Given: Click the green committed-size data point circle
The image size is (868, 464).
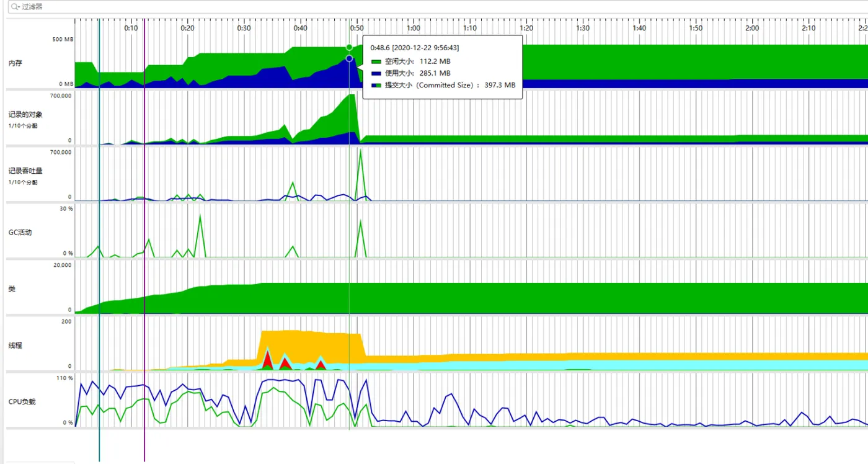Looking at the screenshot, I should click(350, 47).
